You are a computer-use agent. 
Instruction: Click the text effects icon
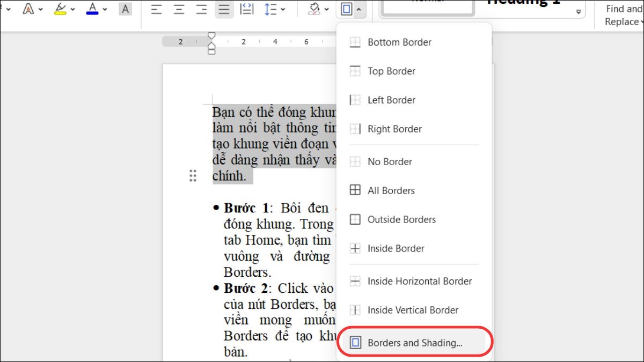[x=28, y=9]
